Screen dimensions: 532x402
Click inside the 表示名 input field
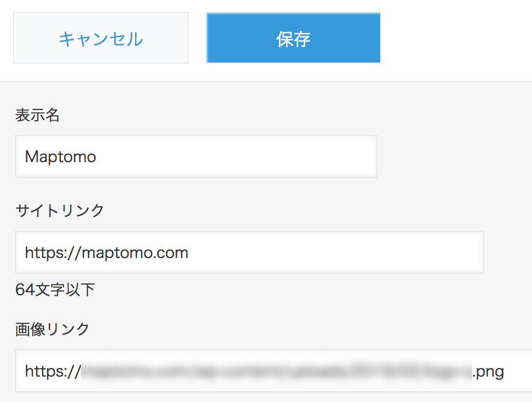[x=196, y=156]
